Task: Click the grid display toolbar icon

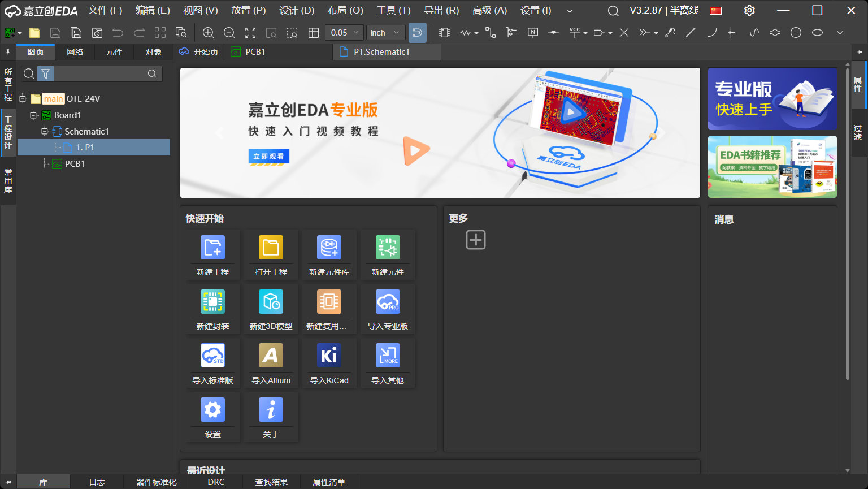Action: pyautogui.click(x=314, y=33)
